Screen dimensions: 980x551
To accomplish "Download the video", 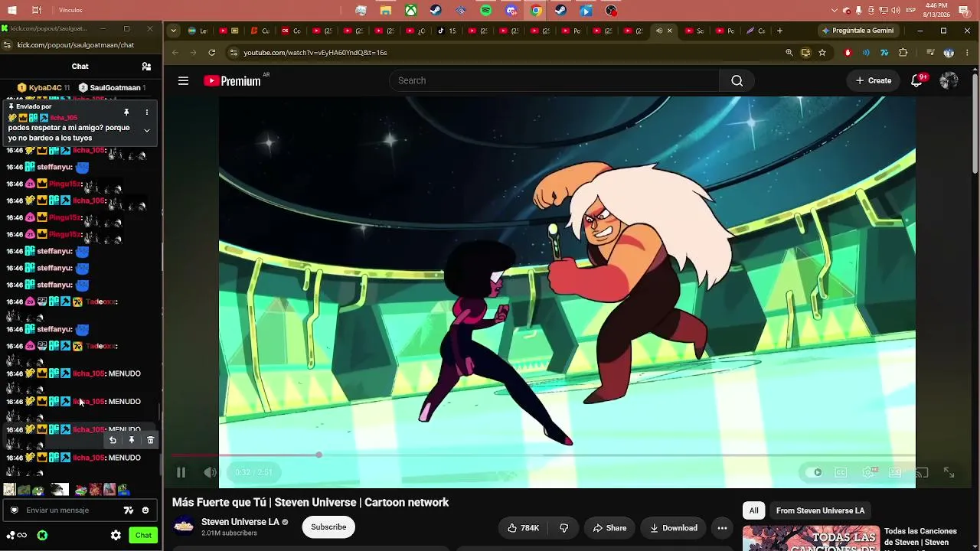I will tap(674, 528).
